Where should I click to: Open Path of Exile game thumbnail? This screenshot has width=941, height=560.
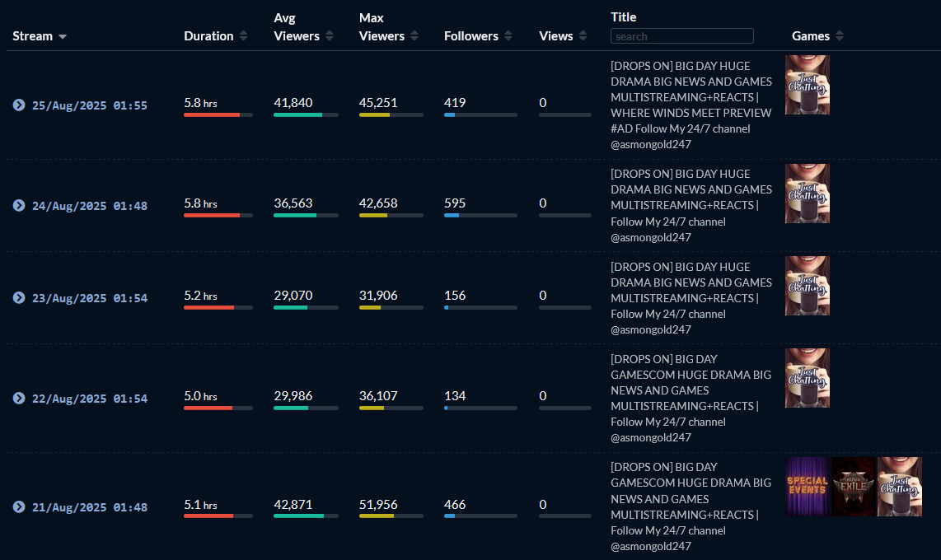[x=854, y=487]
